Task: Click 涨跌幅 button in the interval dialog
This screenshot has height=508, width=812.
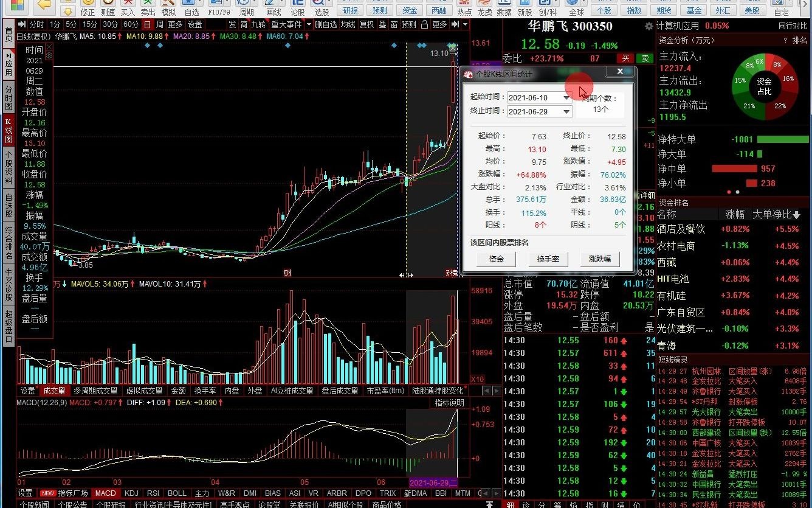Action: pos(600,259)
